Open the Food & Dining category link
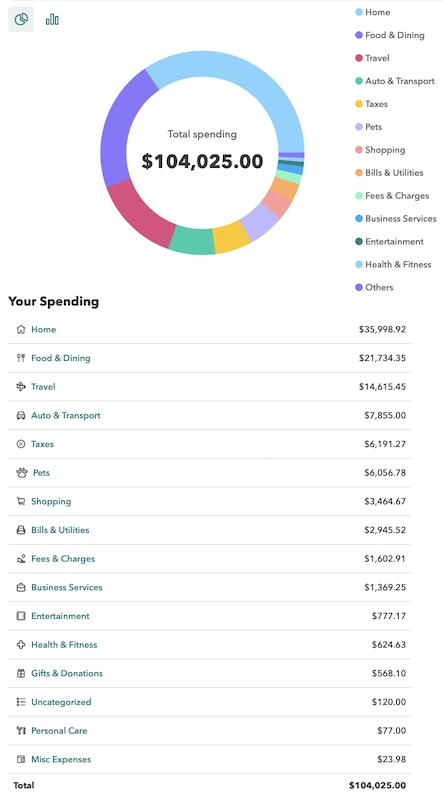This screenshot has height=800, width=443. point(61,358)
